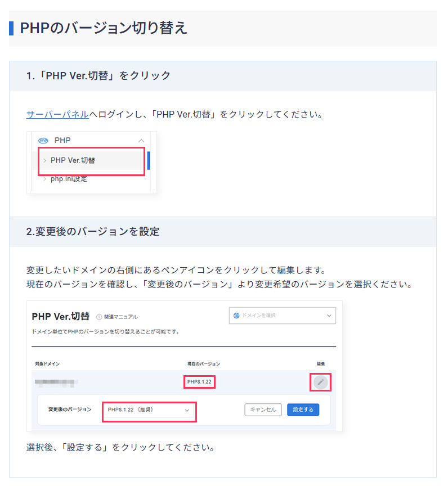
Task: Click the arrow beside php.ini設定
Action: point(45,179)
